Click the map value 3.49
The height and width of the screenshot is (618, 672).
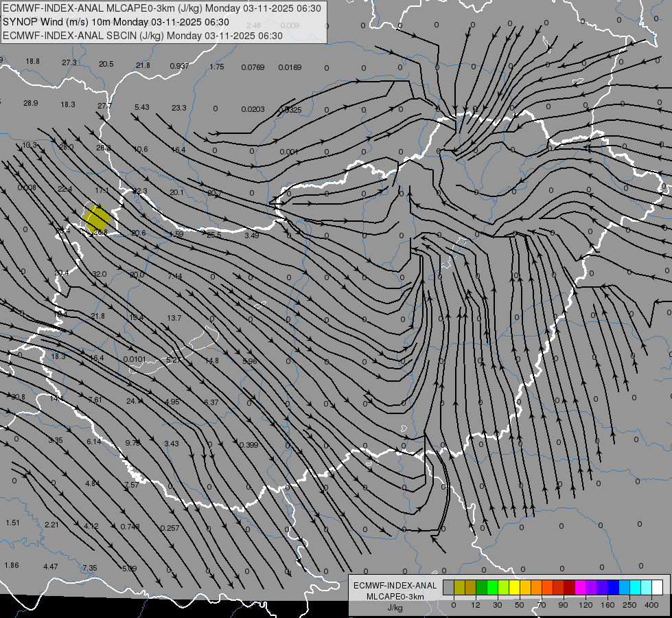pos(252,236)
